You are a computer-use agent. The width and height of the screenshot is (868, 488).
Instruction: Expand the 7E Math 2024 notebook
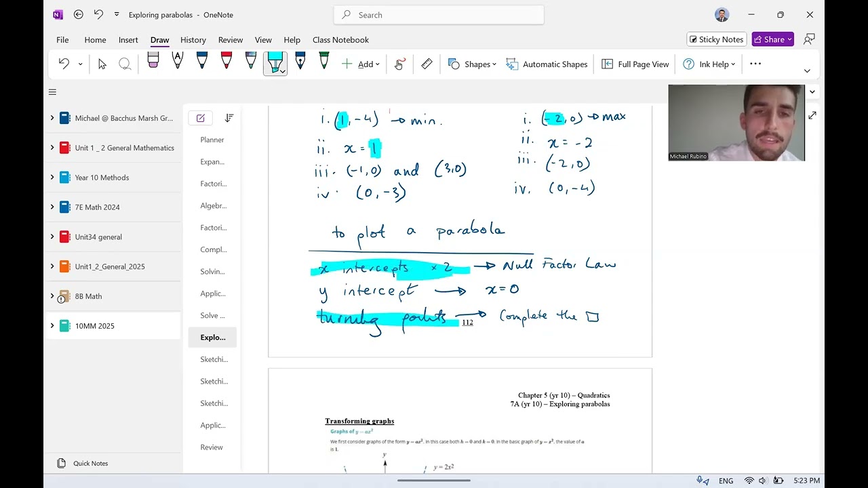click(52, 207)
